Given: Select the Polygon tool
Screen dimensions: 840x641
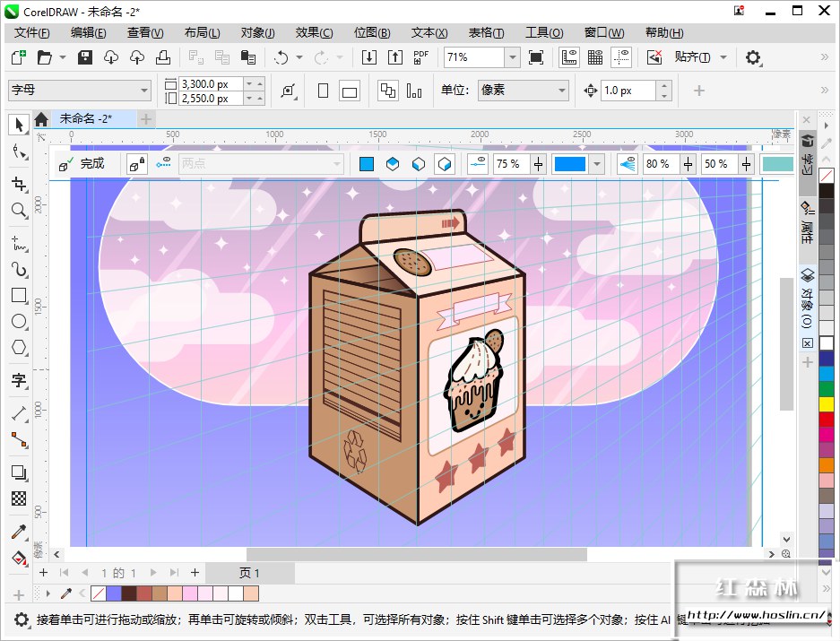Looking at the screenshot, I should coord(19,347).
